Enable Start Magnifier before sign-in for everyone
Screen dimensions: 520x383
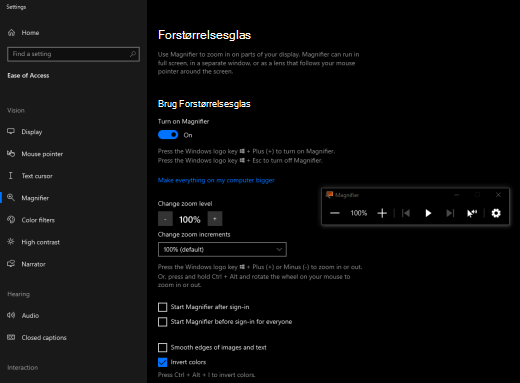coord(162,322)
